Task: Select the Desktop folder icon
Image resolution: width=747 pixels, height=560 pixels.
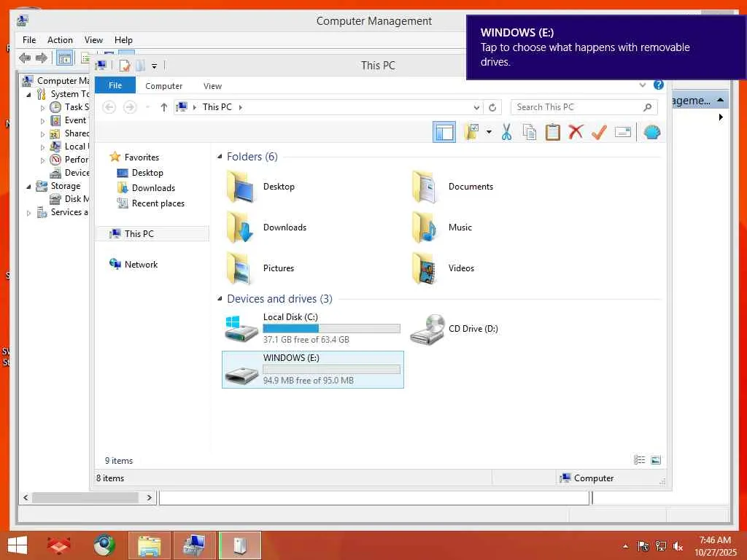Action: (x=241, y=187)
